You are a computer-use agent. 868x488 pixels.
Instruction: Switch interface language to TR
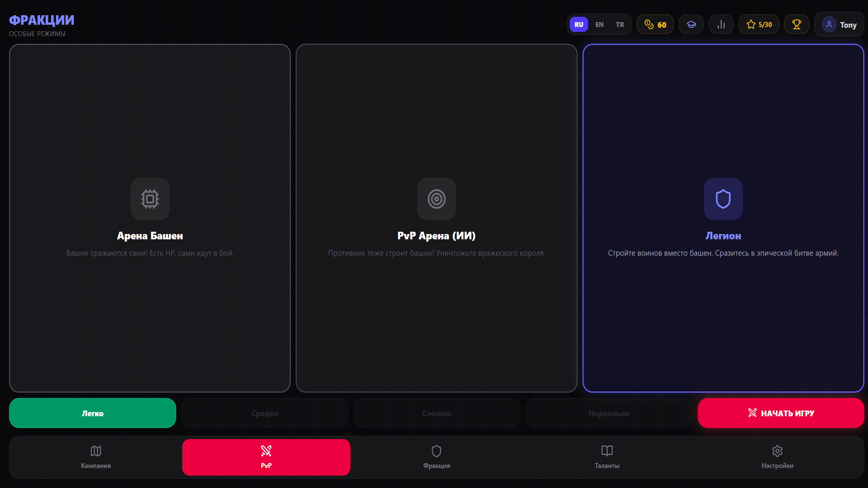click(x=620, y=24)
